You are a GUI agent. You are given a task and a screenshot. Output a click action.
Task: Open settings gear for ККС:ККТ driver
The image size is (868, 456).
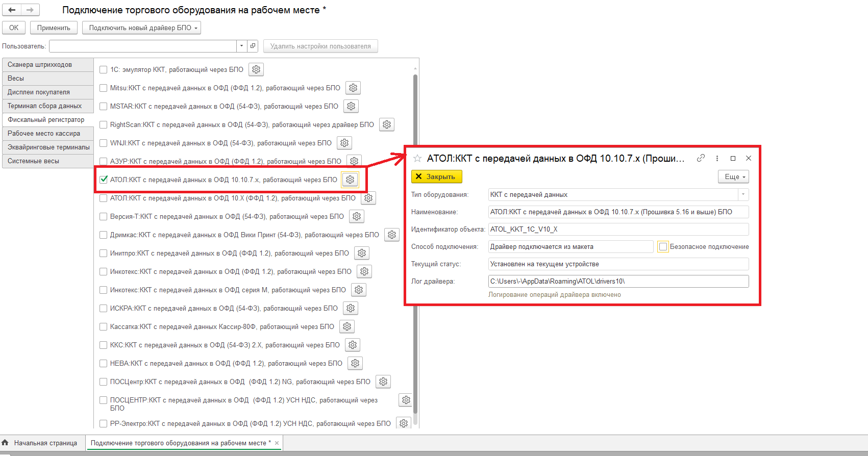(353, 345)
